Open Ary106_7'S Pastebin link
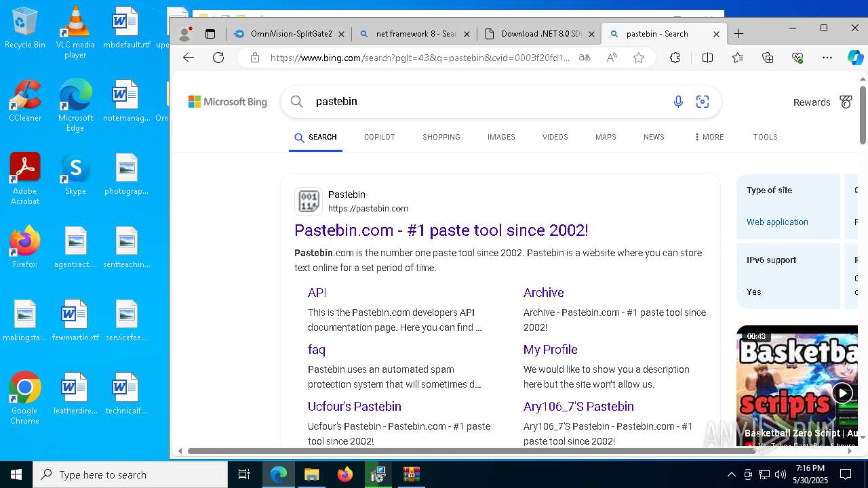This screenshot has height=488, width=868. (578, 407)
